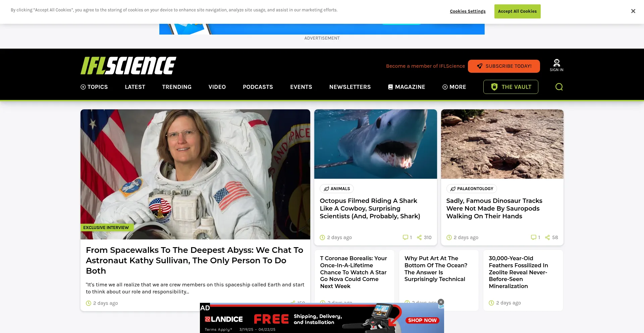Accept All Cookies
Screen dimensions: 644x333
click(x=517, y=11)
